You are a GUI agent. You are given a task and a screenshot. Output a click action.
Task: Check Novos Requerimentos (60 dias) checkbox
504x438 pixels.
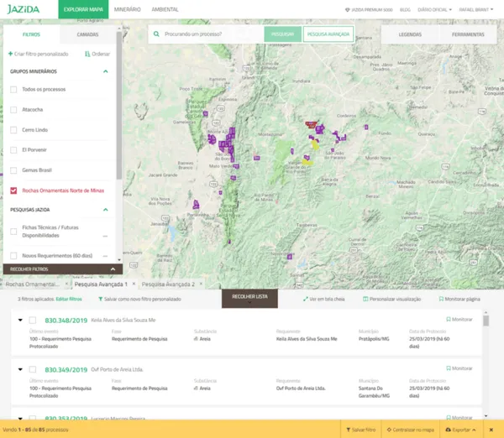click(x=13, y=256)
